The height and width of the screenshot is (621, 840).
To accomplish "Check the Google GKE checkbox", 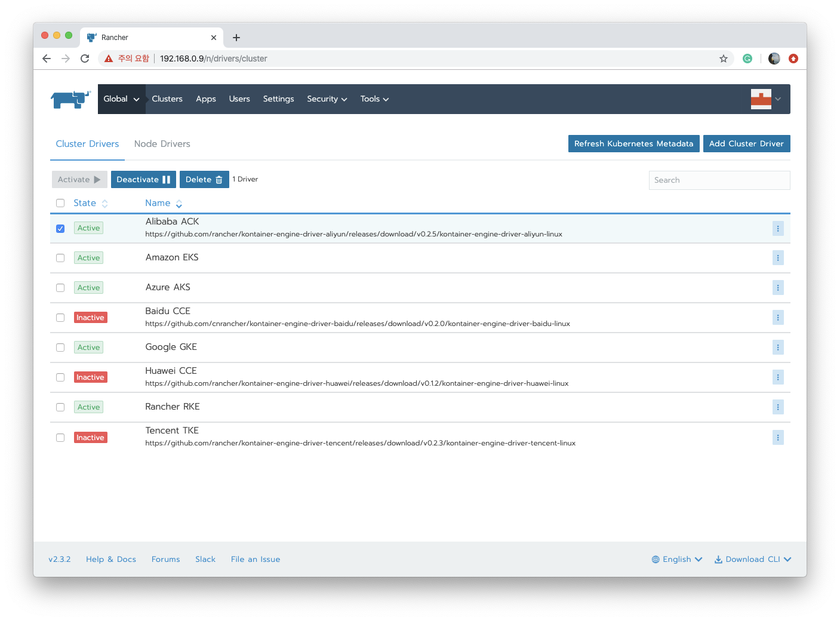I will click(x=60, y=348).
